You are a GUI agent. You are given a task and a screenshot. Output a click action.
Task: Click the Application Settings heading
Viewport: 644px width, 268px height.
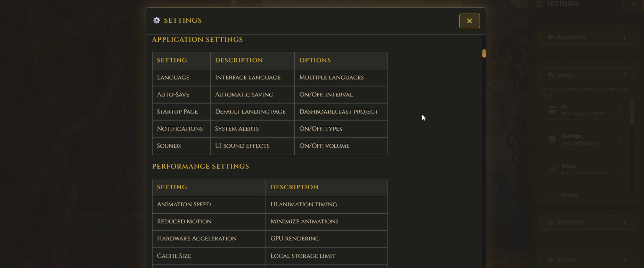197,40
